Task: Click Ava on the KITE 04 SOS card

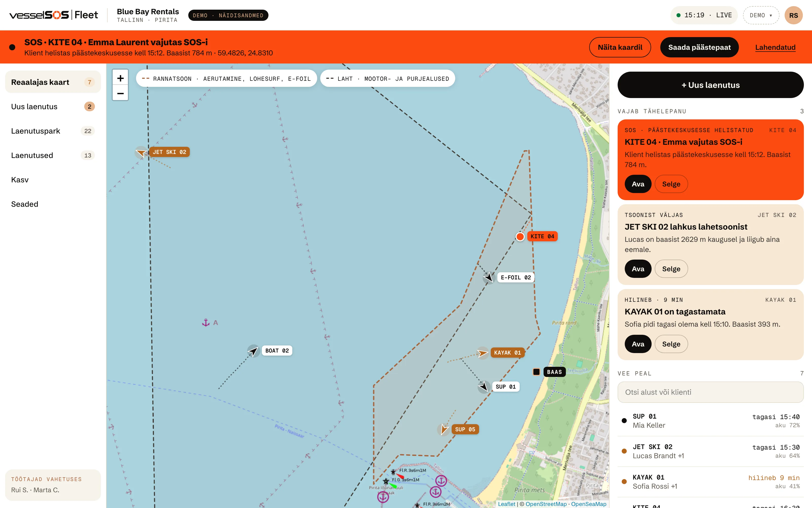Action: (638, 184)
